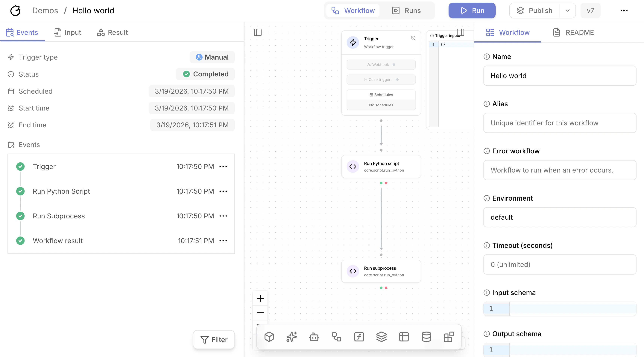Open the options menu for Run Python Script event
The width and height of the screenshot is (644, 357).
[223, 191]
